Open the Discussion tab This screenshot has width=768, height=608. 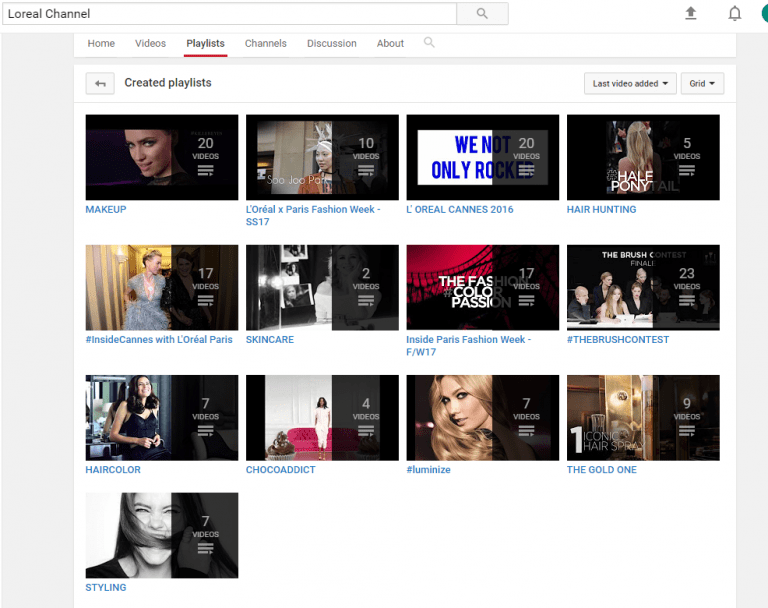click(332, 43)
